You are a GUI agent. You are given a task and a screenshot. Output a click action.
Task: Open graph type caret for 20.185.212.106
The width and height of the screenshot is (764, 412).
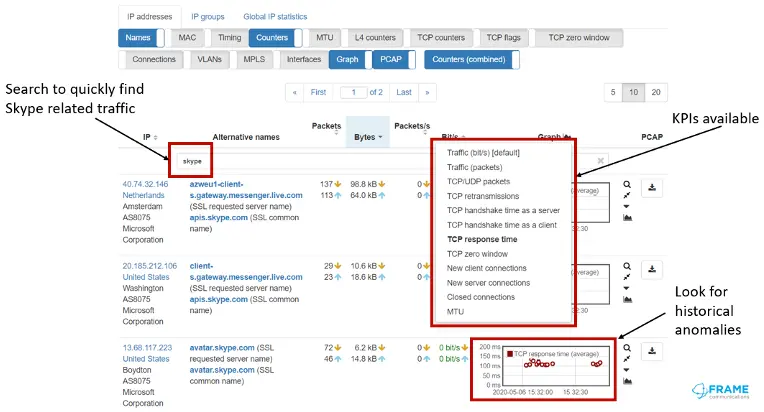pyautogui.click(x=627, y=288)
